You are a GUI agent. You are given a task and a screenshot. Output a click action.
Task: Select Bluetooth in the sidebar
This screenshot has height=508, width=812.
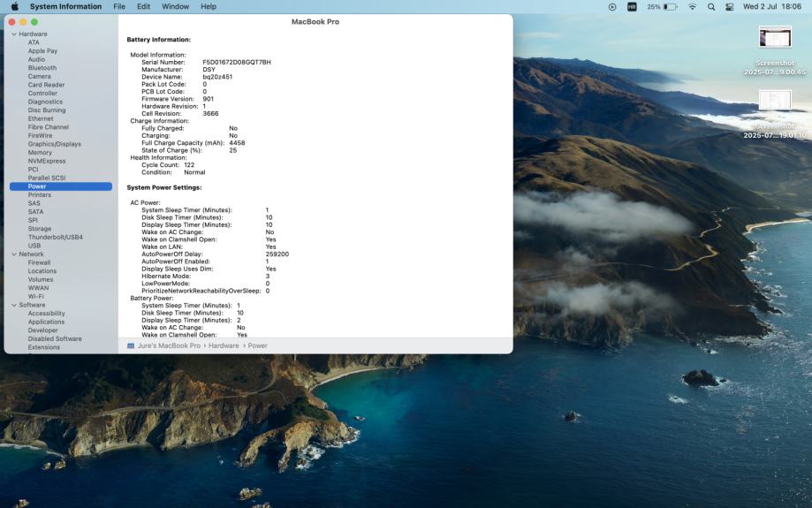(x=42, y=68)
